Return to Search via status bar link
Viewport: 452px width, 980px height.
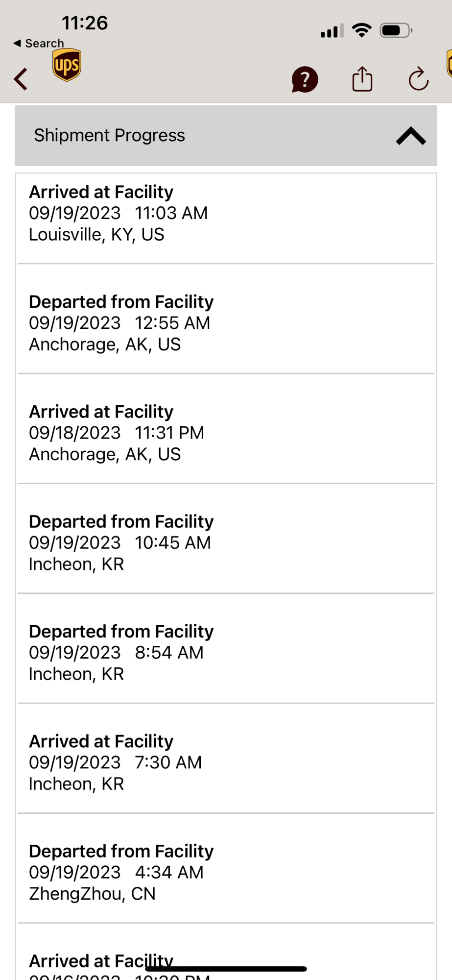click(39, 43)
